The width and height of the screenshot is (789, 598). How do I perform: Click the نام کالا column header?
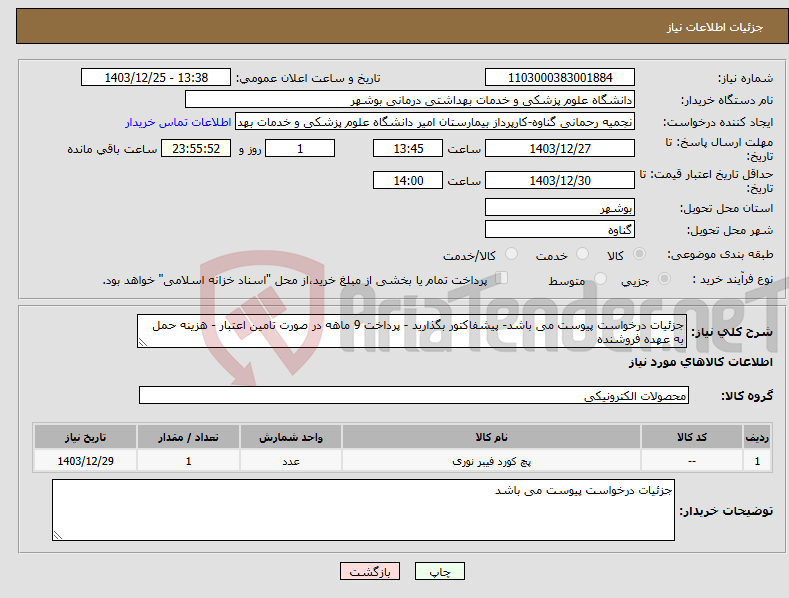click(491, 437)
